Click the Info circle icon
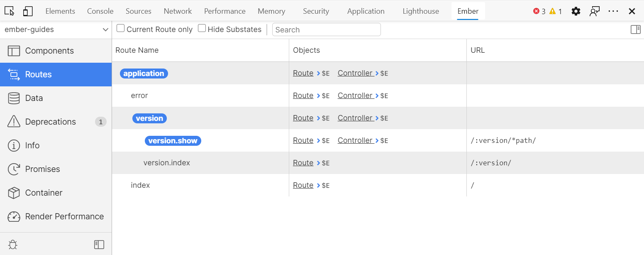The width and height of the screenshot is (644, 255). pyautogui.click(x=14, y=145)
